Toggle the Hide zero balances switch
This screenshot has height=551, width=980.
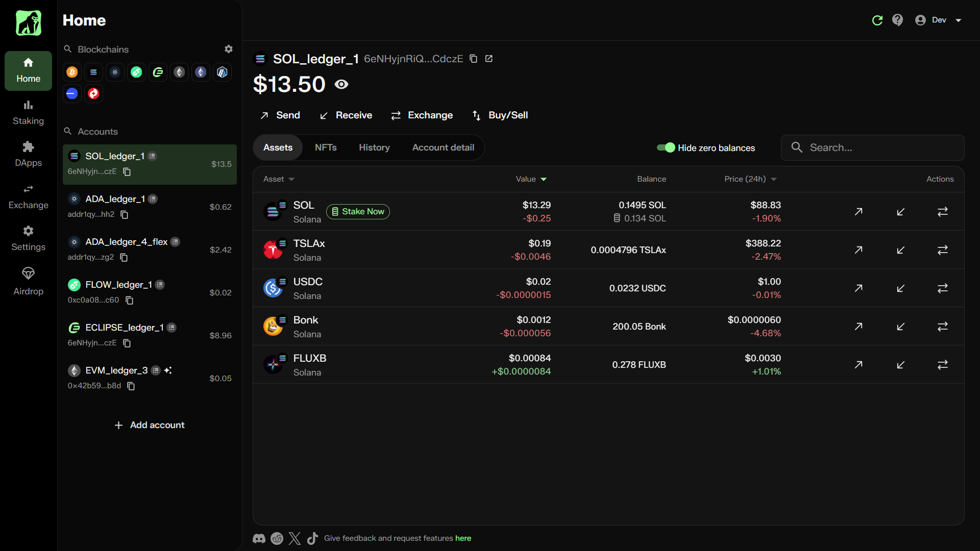666,147
